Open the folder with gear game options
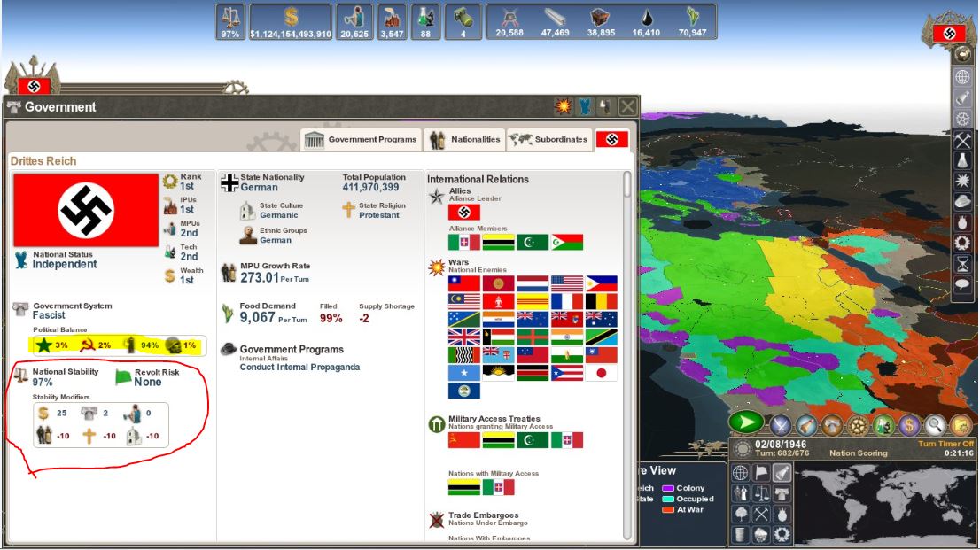This screenshot has height=550, width=980. click(961, 425)
